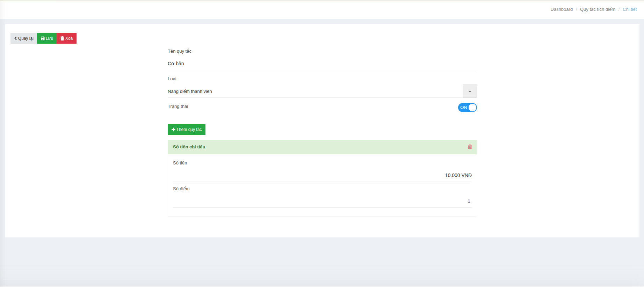The height and width of the screenshot is (287, 644).
Task: Click the back chevron icon beside Quay lại
Action: coord(16,38)
